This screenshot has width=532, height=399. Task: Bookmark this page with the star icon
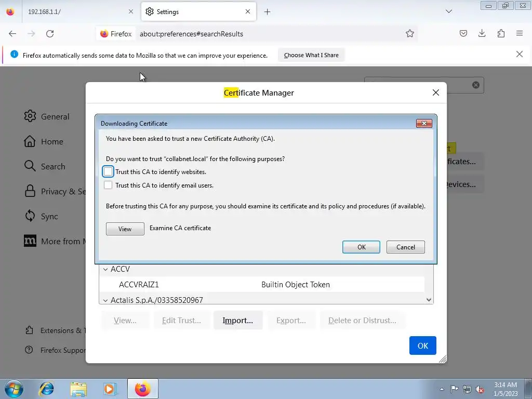pos(409,33)
